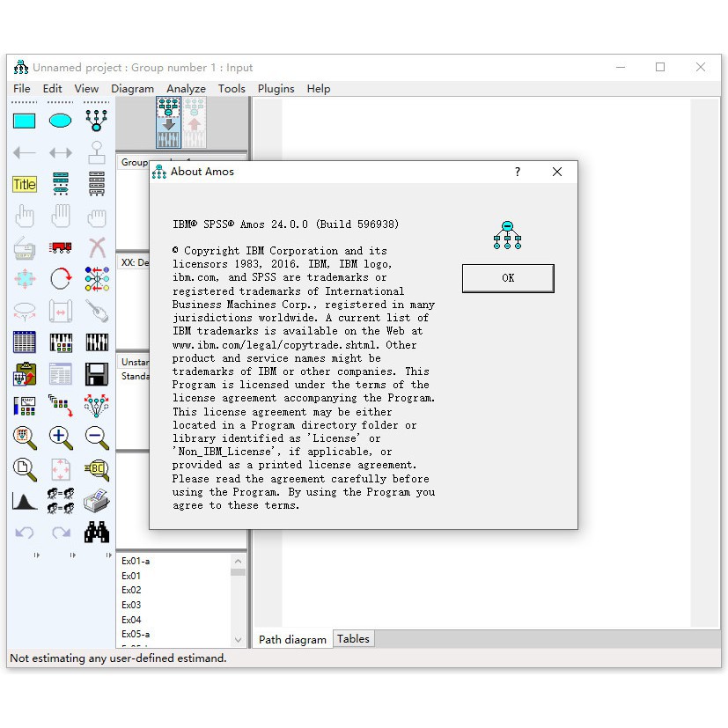The width and height of the screenshot is (728, 728).
Task: Open the Edit menu
Action: 53,89
